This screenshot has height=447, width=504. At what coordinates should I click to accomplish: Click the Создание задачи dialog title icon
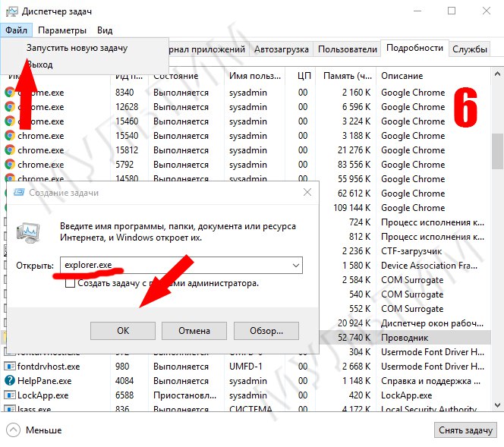click(19, 193)
